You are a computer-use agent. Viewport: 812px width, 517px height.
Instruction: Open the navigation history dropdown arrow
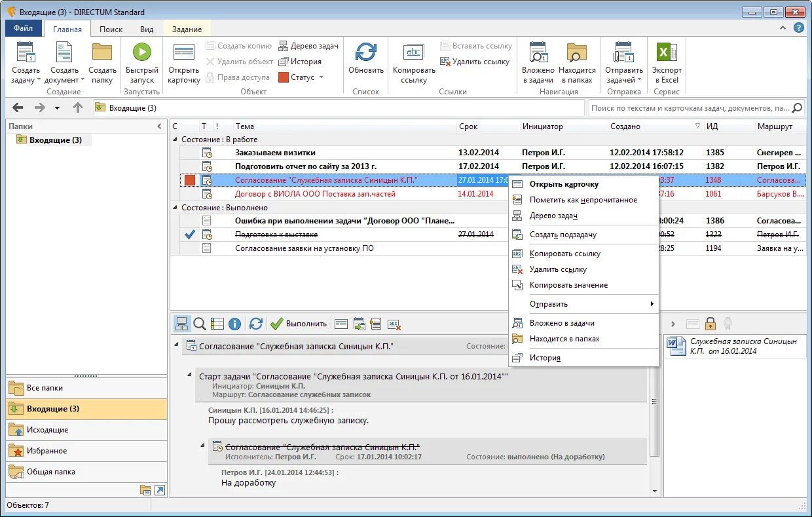click(57, 108)
